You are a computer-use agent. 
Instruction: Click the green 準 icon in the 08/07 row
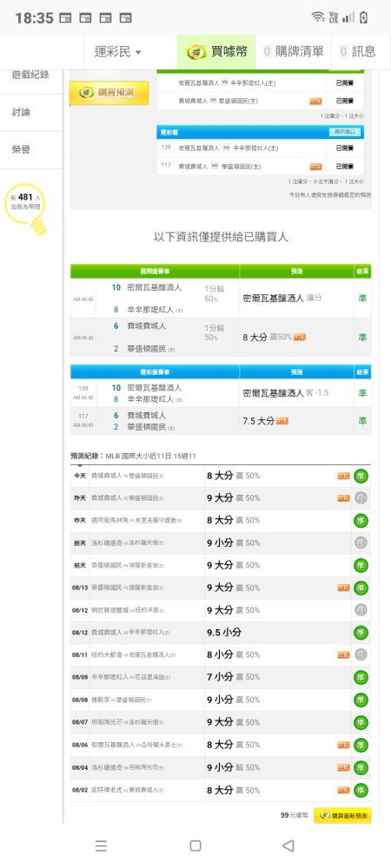(x=361, y=722)
